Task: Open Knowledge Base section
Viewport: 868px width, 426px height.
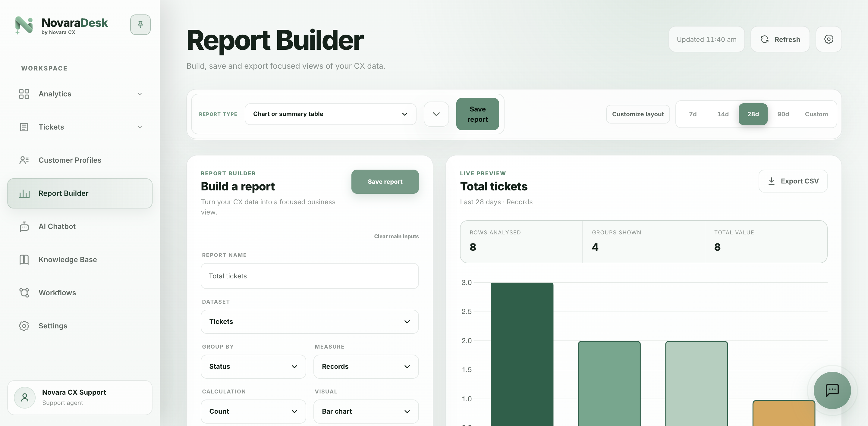Action: click(80, 259)
